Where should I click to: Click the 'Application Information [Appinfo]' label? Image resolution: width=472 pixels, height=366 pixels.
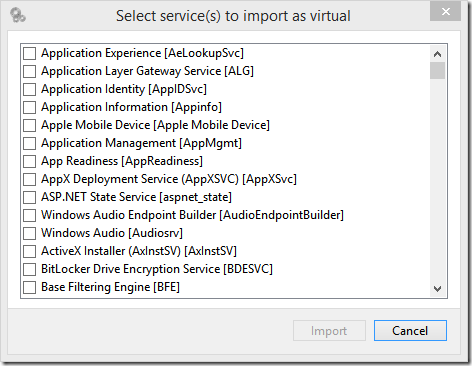131,107
